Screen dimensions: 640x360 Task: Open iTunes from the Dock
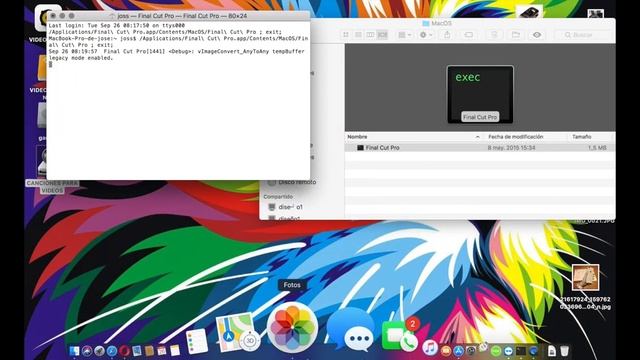coord(430,348)
